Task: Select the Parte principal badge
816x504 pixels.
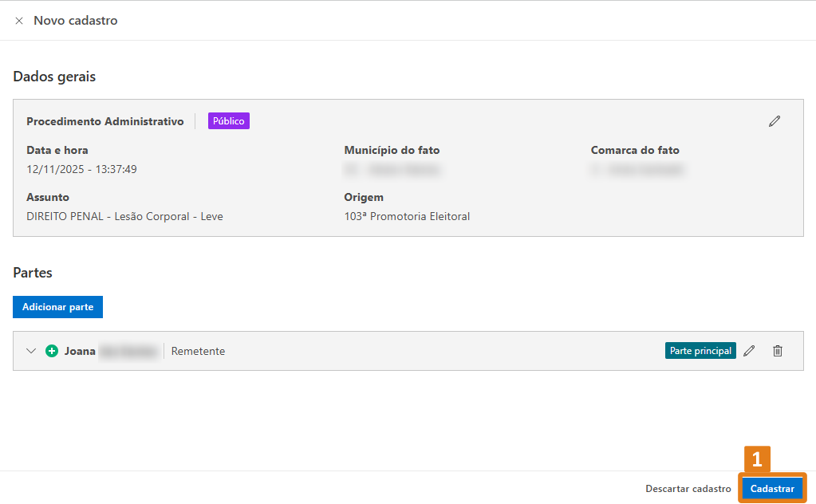Action: pyautogui.click(x=700, y=351)
